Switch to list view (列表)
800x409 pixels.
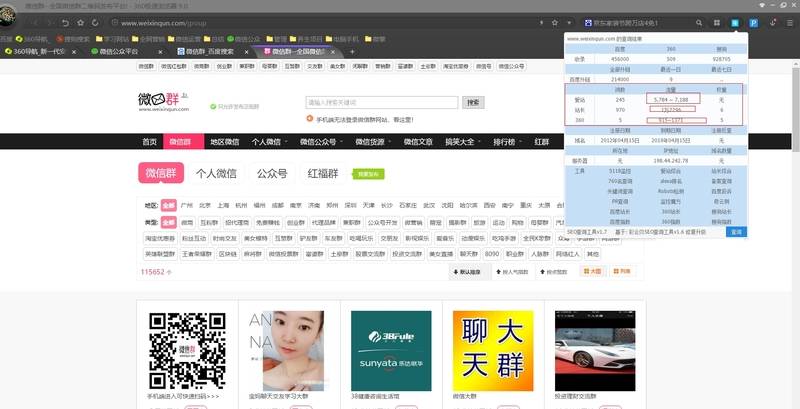coord(621,272)
